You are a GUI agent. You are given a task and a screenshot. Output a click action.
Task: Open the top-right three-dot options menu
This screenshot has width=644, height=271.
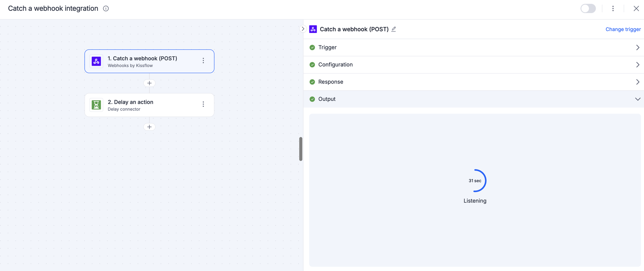coord(613,9)
